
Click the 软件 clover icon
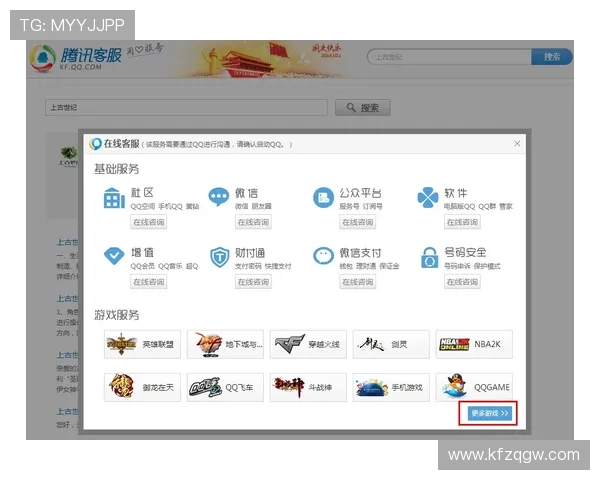[428, 198]
